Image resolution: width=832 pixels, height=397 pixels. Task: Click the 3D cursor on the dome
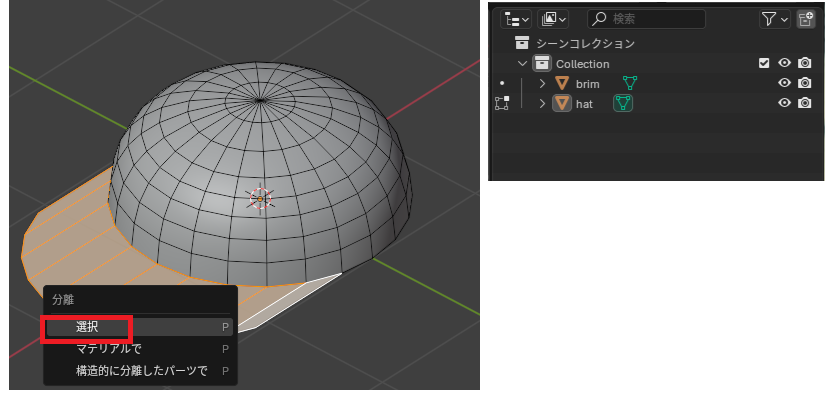click(x=260, y=198)
